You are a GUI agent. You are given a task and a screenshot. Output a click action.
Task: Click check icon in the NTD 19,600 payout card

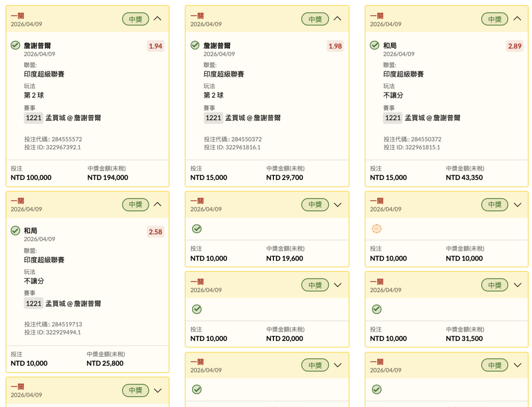click(197, 229)
